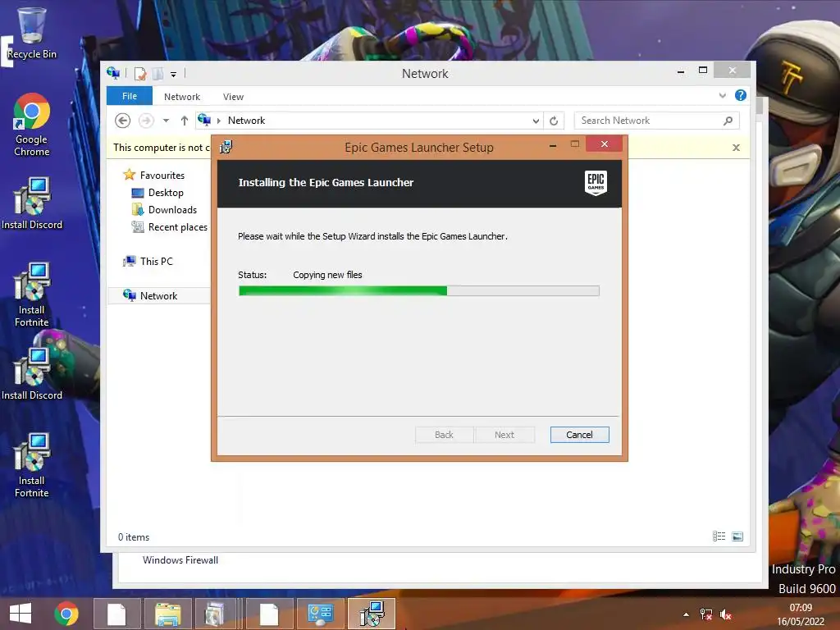Viewport: 840px width, 630px height.
Task: Select the lower Install Fortnite desktop icon
Action: pyautogui.click(x=32, y=465)
